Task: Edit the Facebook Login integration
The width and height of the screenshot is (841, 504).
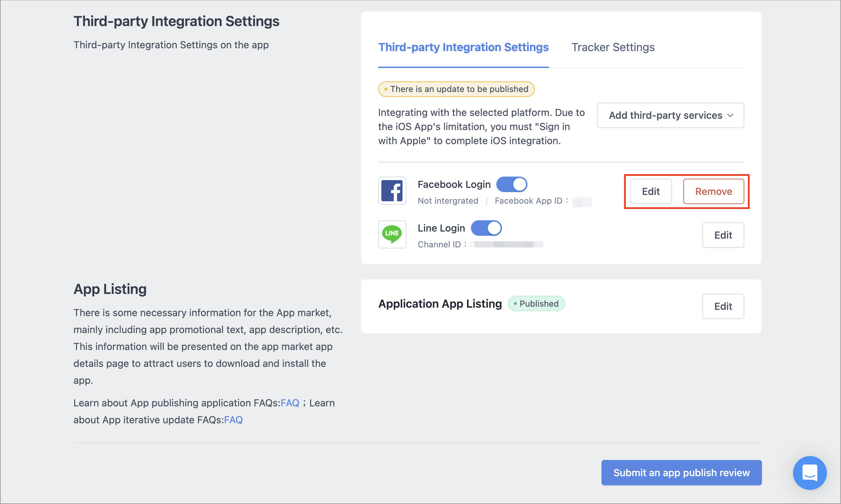Action: coord(651,191)
